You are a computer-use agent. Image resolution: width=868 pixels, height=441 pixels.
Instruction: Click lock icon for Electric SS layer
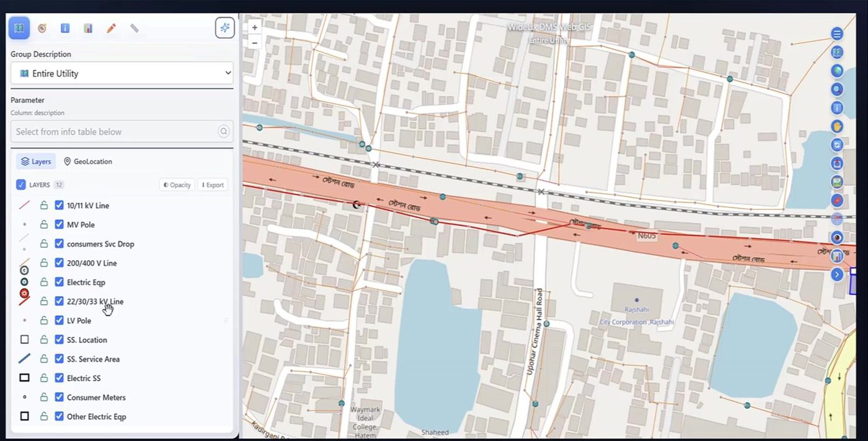click(x=44, y=378)
